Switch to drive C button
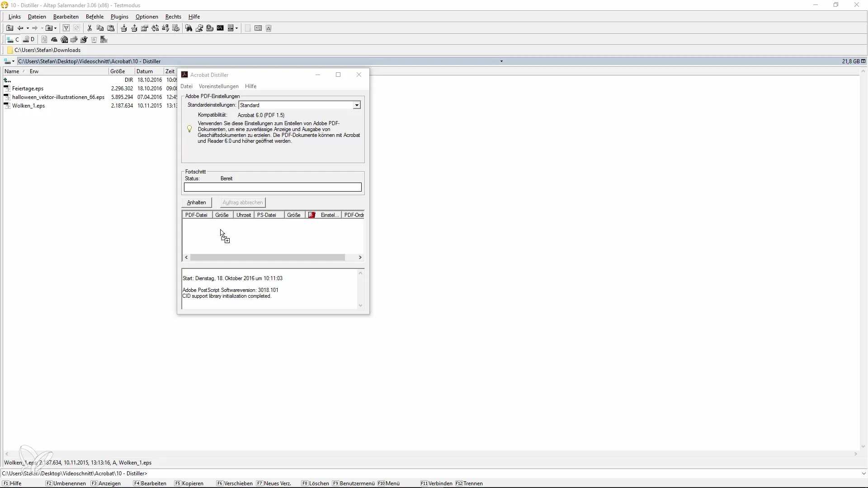The image size is (868, 488). [13, 40]
